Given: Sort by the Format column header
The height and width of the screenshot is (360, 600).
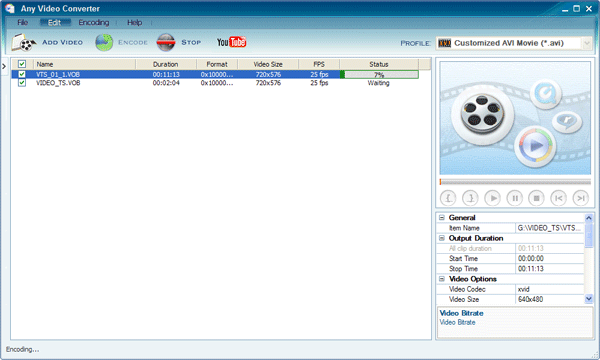Looking at the screenshot, I should pos(217,64).
